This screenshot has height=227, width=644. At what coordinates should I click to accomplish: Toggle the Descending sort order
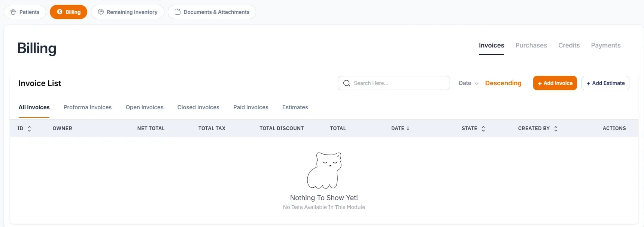tap(503, 83)
